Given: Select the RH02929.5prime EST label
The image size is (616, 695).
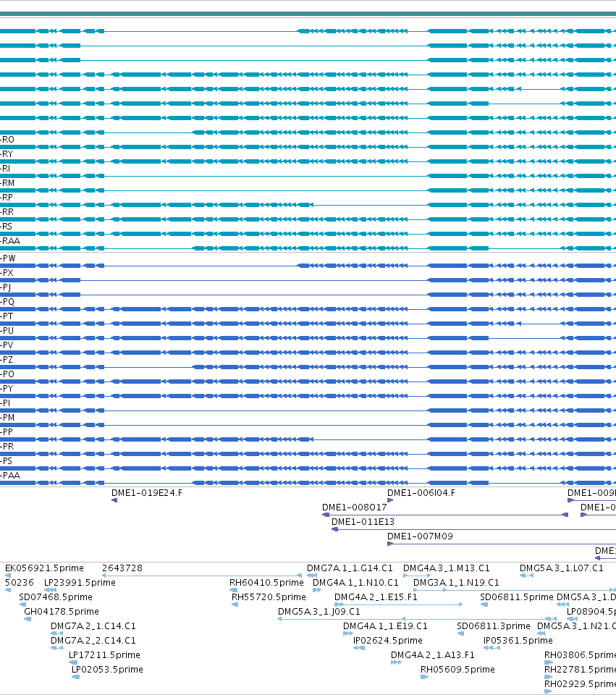Looking at the screenshot, I should pos(580,684).
